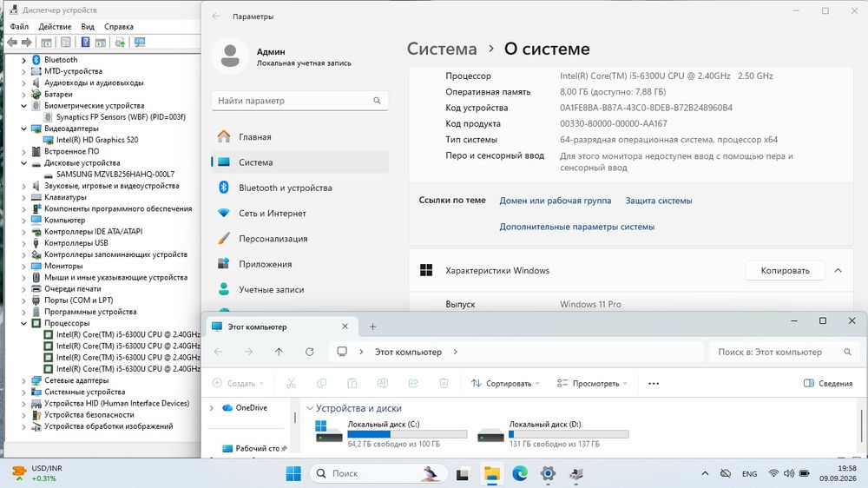Screen dimensions: 868x488
Task: Select Система in Settings sidebar
Action: [x=299, y=162]
